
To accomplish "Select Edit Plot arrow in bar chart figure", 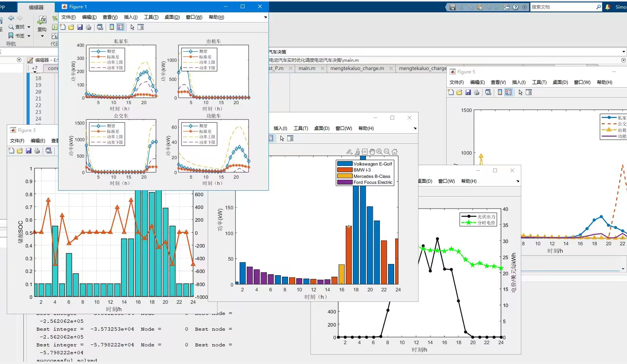I will coord(282,138).
